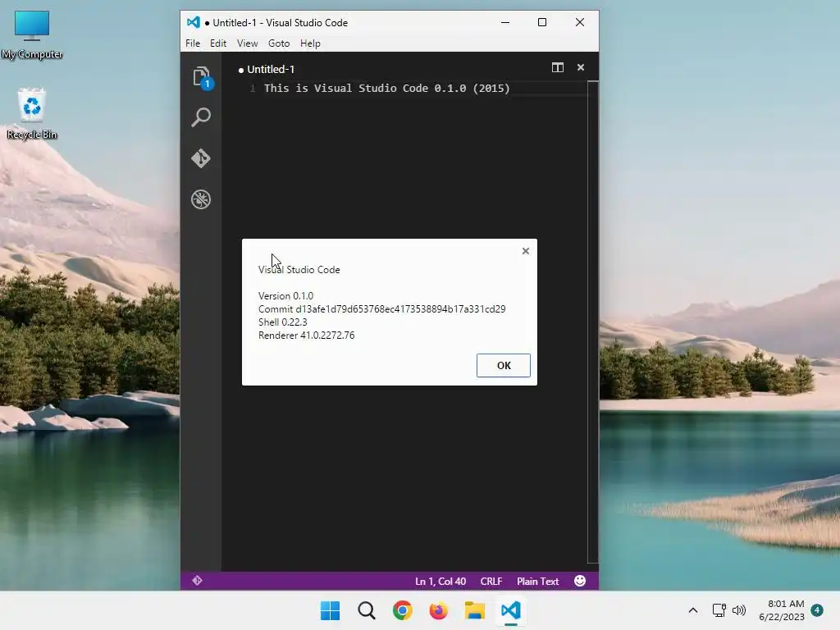840x630 pixels.
Task: Open the volume icon in the tray
Action: coord(739,610)
